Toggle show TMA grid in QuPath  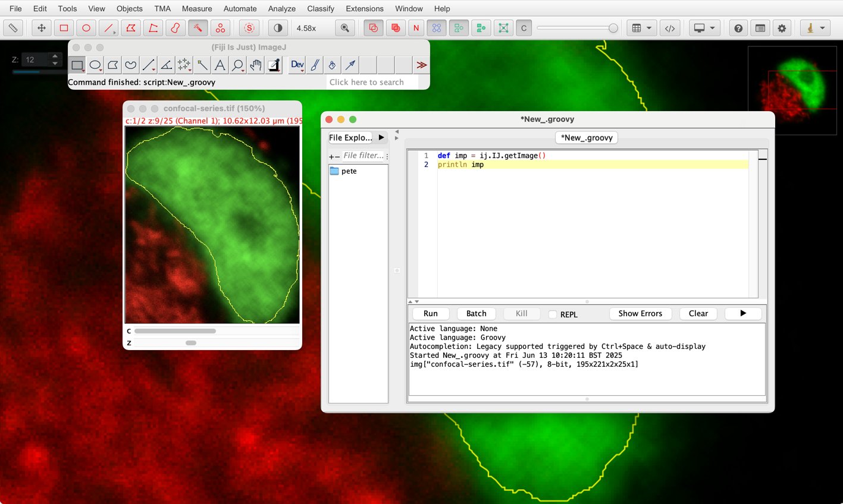click(x=437, y=28)
